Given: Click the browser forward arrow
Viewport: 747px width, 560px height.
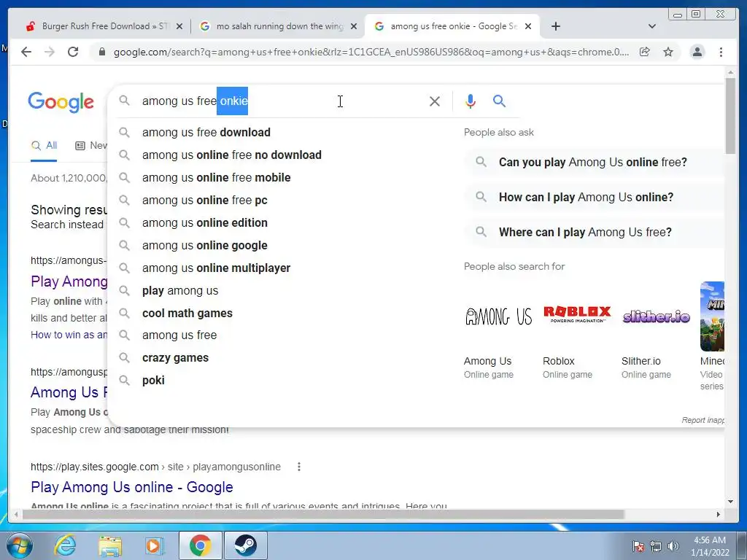Looking at the screenshot, I should pyautogui.click(x=50, y=52).
